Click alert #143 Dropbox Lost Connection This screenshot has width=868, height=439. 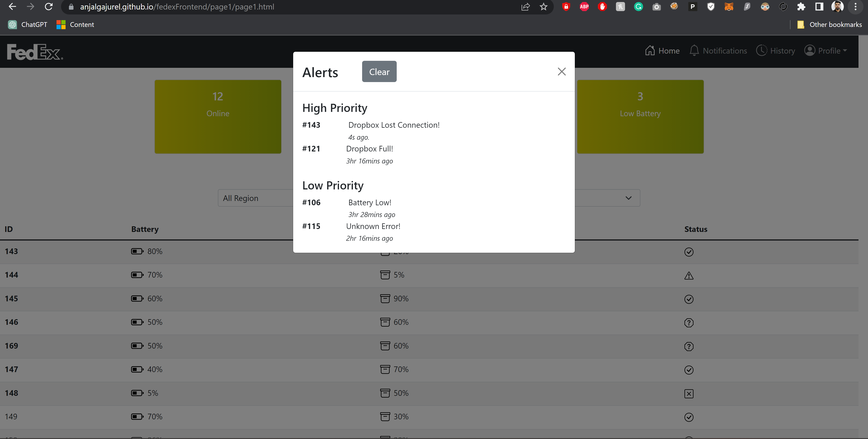(x=394, y=125)
